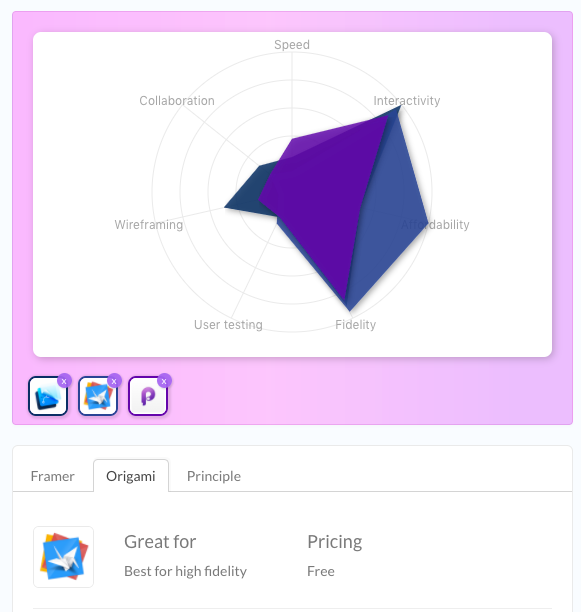Remove Origami from the comparison
This screenshot has width=581, height=612.
114,381
